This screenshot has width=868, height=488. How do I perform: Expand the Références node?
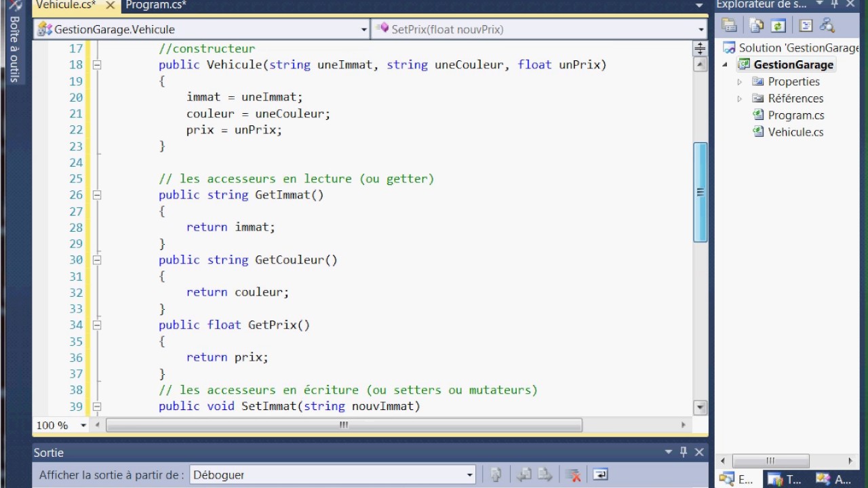click(740, 99)
